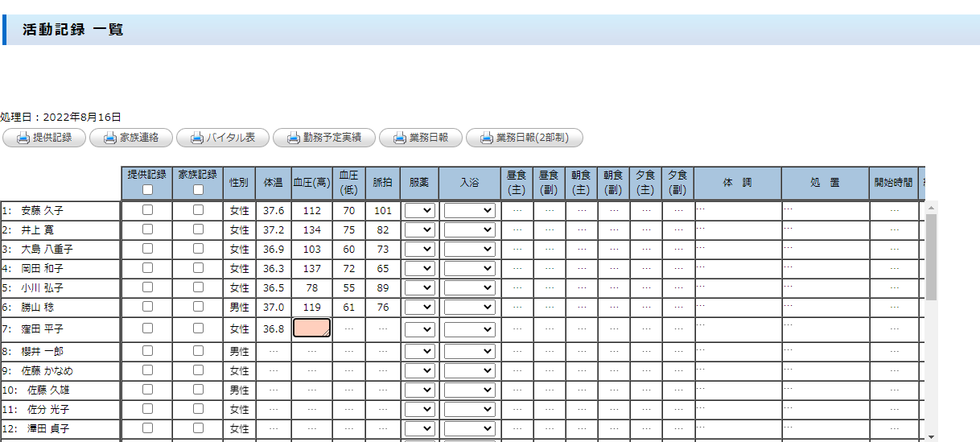
Task: Tick 提供記録 checkbox for 安藤 久子
Action: pyautogui.click(x=147, y=210)
